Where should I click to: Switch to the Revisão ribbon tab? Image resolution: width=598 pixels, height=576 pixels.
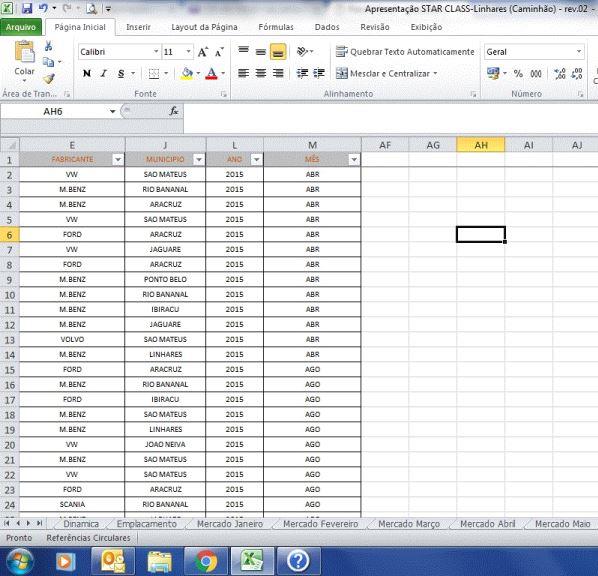click(375, 27)
